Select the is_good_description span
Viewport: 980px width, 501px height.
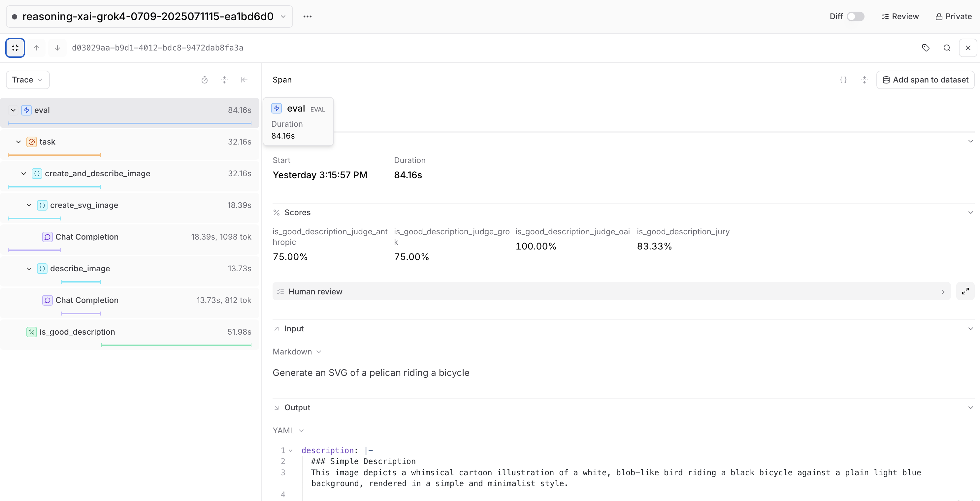[x=77, y=332]
